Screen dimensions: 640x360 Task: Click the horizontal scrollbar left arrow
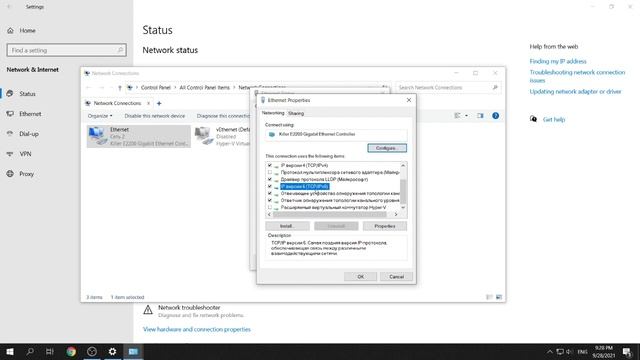[269, 214]
